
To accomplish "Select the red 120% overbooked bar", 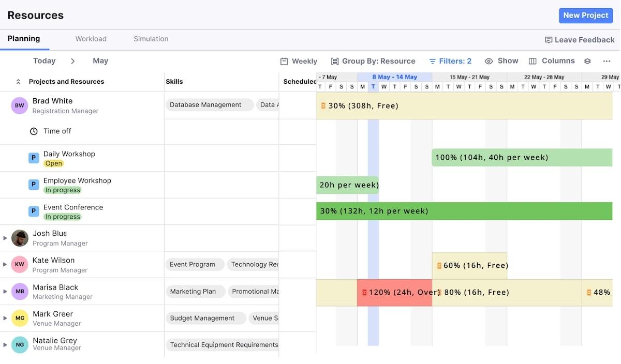I will tap(394, 293).
